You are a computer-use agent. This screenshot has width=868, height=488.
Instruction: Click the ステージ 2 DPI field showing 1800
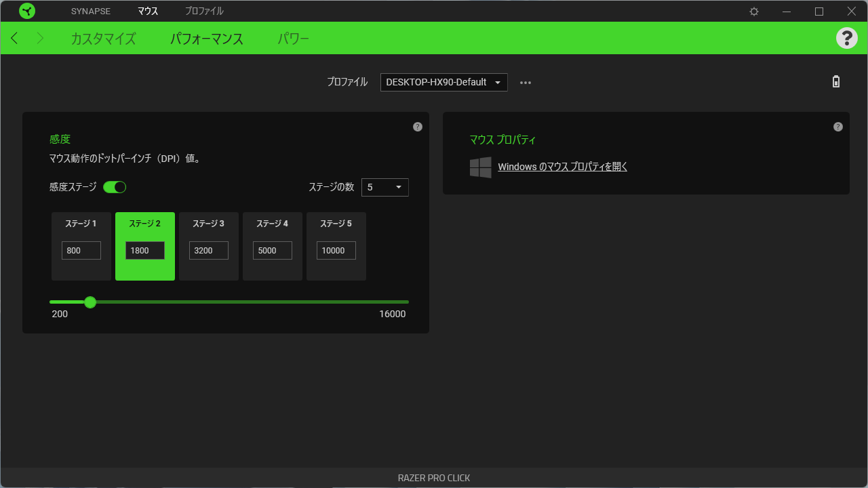(x=145, y=251)
